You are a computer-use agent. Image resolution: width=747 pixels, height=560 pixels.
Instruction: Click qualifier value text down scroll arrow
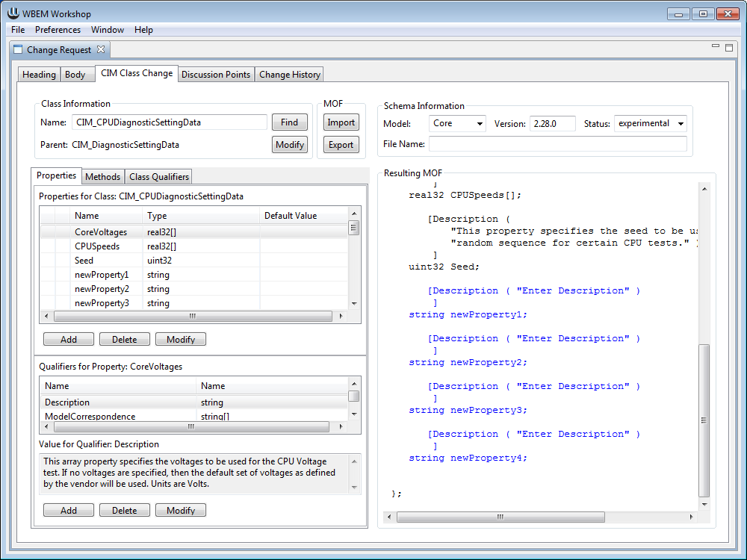click(x=354, y=487)
